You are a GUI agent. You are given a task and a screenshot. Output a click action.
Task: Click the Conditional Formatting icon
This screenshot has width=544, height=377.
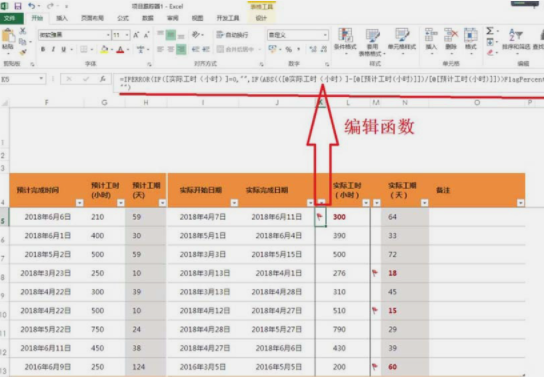[x=345, y=35]
